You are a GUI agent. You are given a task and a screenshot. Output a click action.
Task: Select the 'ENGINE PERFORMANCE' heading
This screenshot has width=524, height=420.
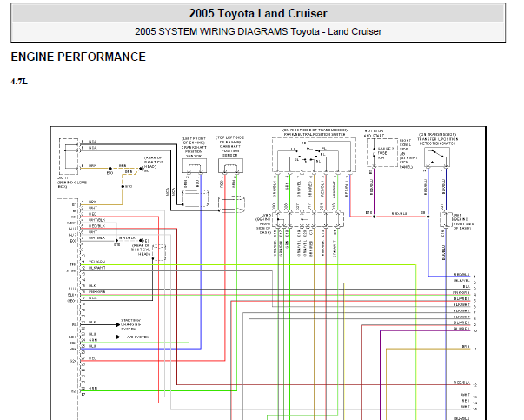pyautogui.click(x=78, y=57)
